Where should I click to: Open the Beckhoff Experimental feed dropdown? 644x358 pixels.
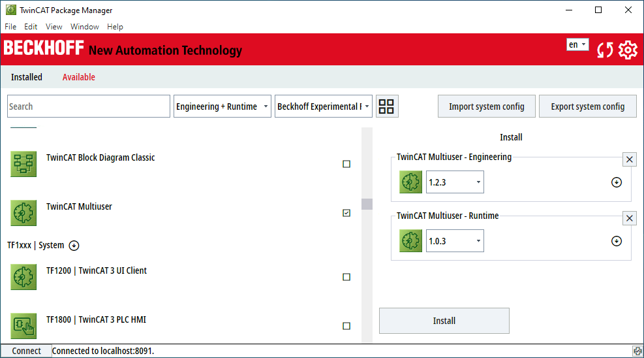coord(323,106)
